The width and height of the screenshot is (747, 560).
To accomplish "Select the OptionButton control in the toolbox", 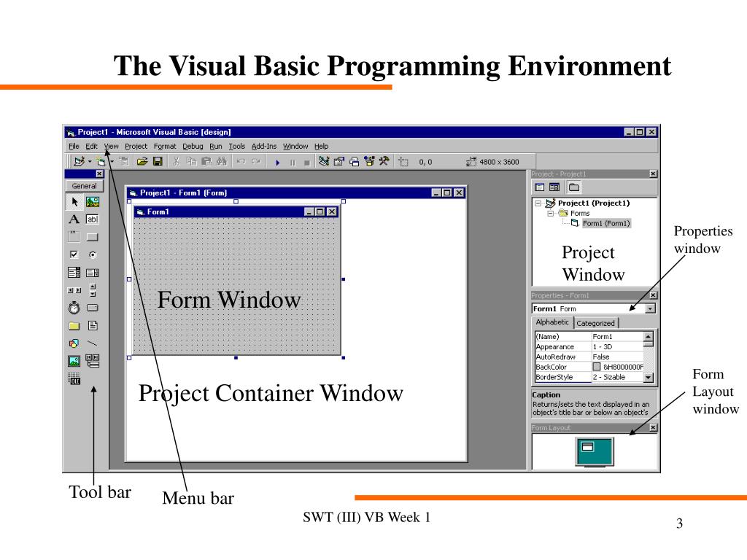I will coord(93,254).
